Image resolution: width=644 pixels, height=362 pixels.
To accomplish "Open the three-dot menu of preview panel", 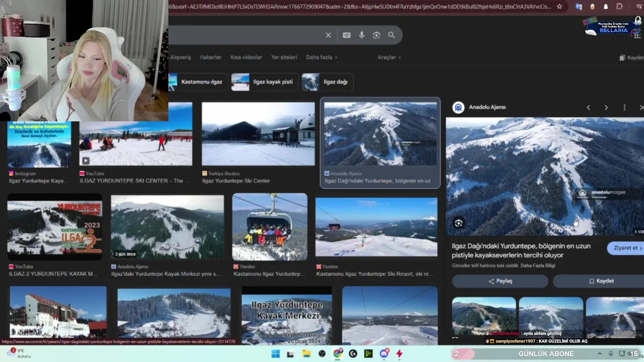I will tap(624, 108).
